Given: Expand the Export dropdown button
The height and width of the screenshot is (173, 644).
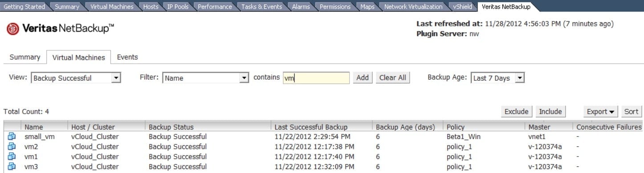Looking at the screenshot, I should click(x=601, y=111).
